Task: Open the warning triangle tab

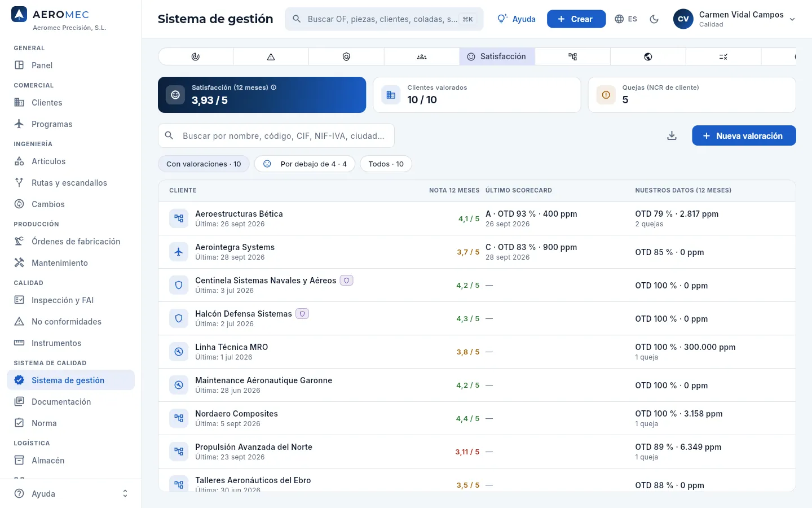Action: (x=271, y=56)
